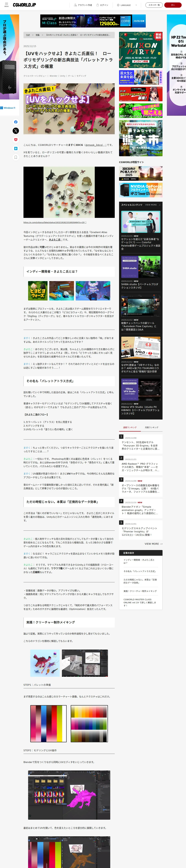The image size is (186, 868).
Task: Share via Hatena bookmark icon
Action: coord(16,148)
